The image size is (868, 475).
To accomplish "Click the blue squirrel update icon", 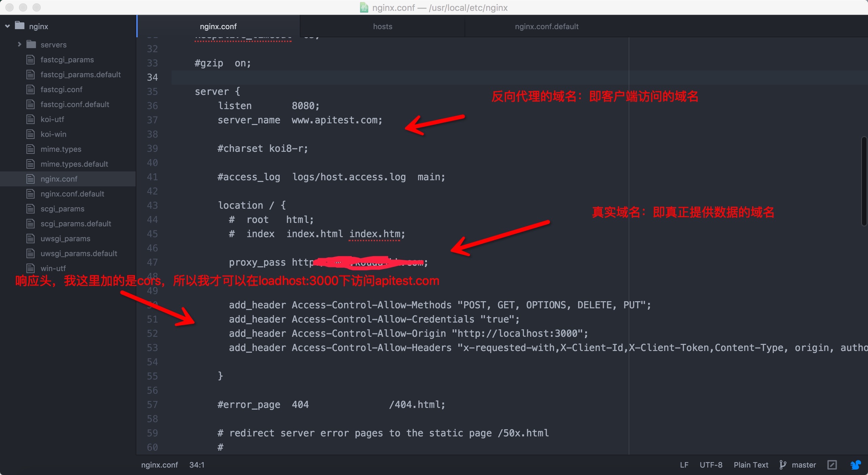I will (855, 464).
